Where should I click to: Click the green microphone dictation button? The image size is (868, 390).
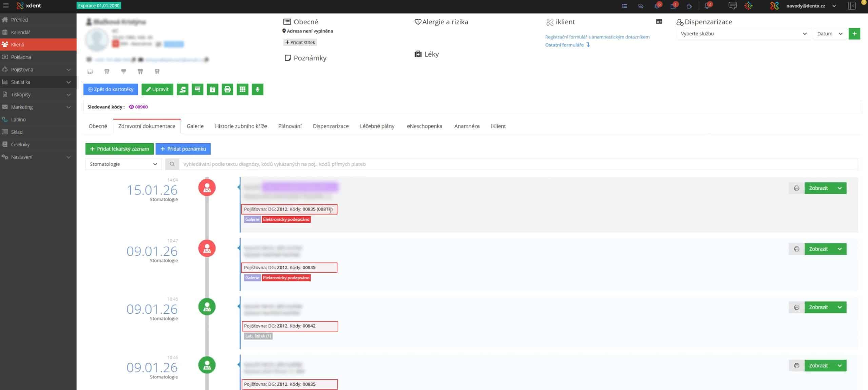coord(257,89)
